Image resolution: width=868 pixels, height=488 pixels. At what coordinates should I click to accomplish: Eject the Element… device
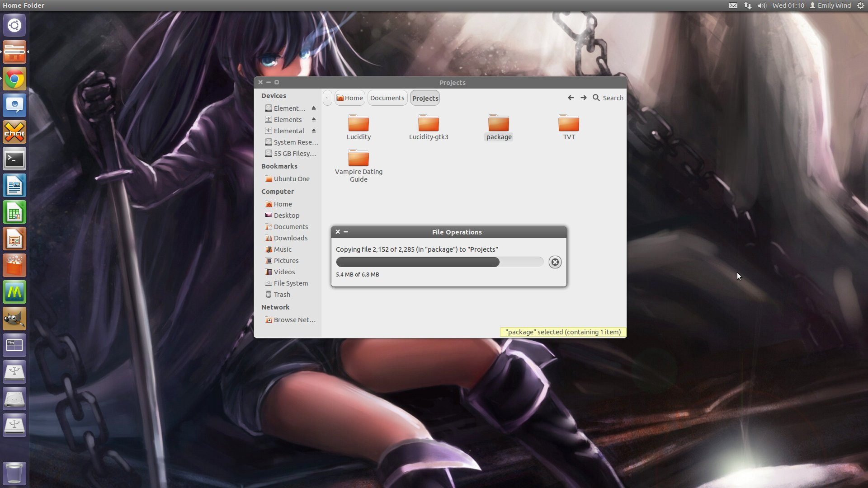(x=314, y=108)
